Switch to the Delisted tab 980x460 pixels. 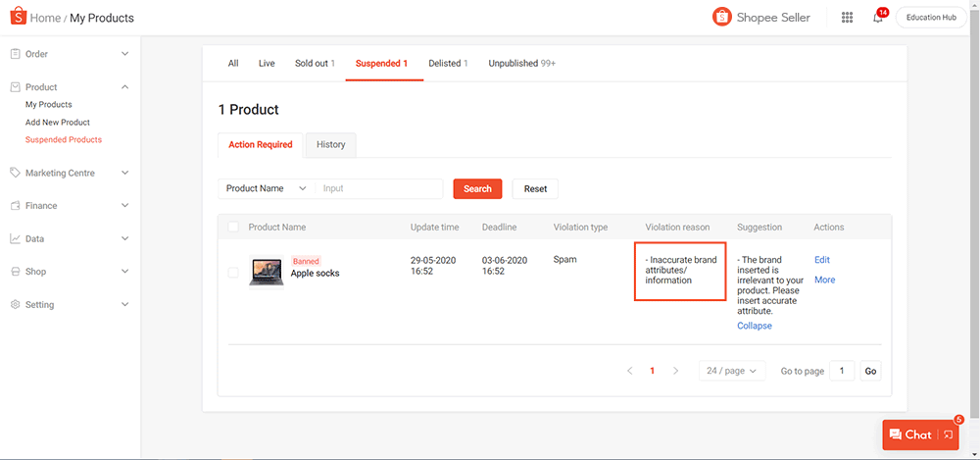coord(448,63)
